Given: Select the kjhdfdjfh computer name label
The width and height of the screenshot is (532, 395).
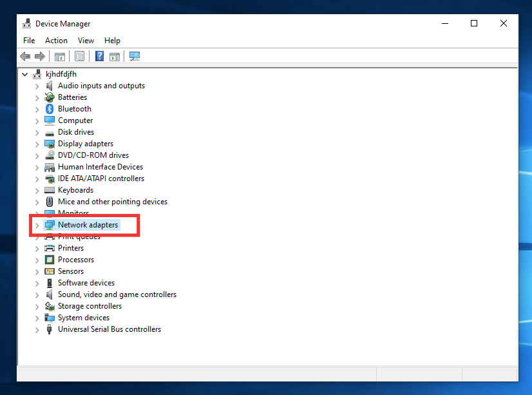Looking at the screenshot, I should coord(61,74).
